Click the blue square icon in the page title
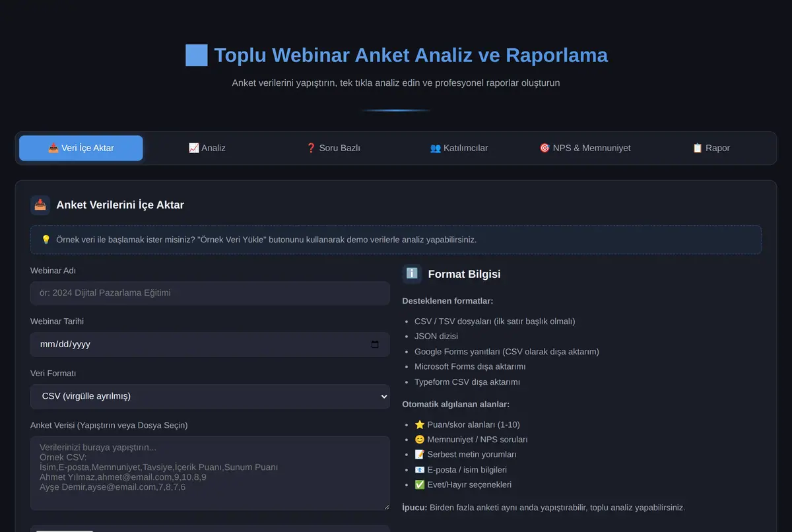The image size is (792, 532). click(x=197, y=55)
